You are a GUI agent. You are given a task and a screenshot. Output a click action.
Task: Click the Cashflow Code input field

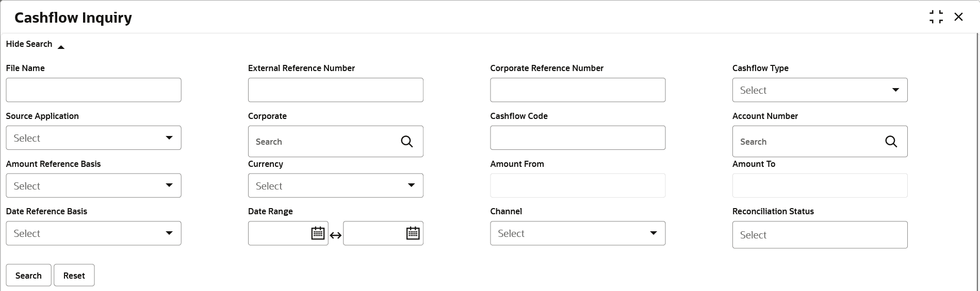(x=577, y=138)
